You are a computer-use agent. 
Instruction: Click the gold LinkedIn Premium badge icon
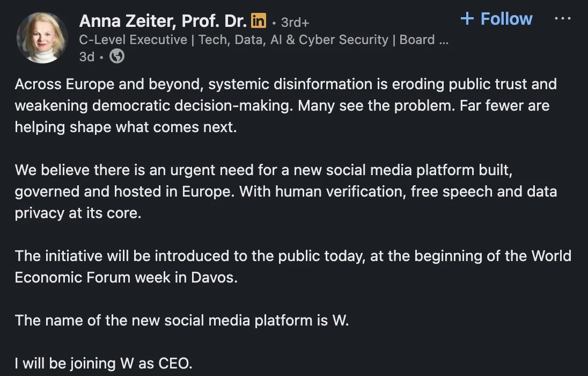point(259,21)
